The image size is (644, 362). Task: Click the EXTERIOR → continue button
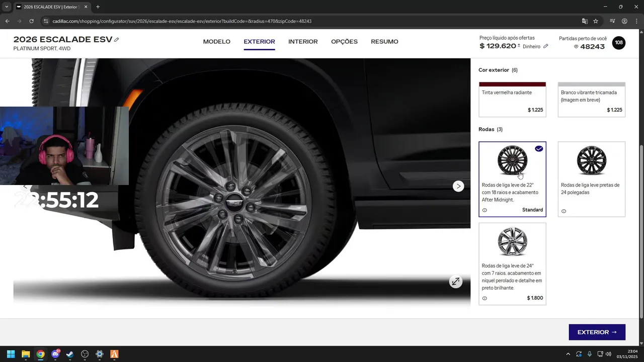tap(597, 332)
